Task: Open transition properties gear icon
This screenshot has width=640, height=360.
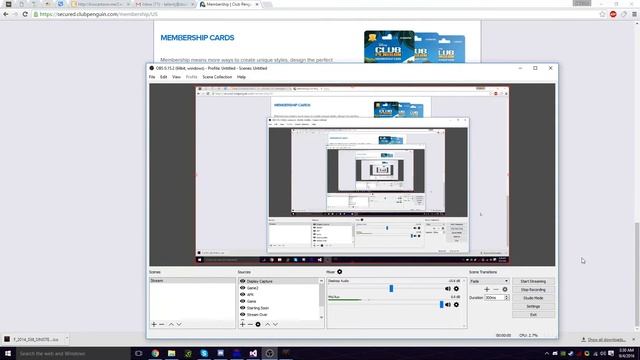Action: (505, 289)
